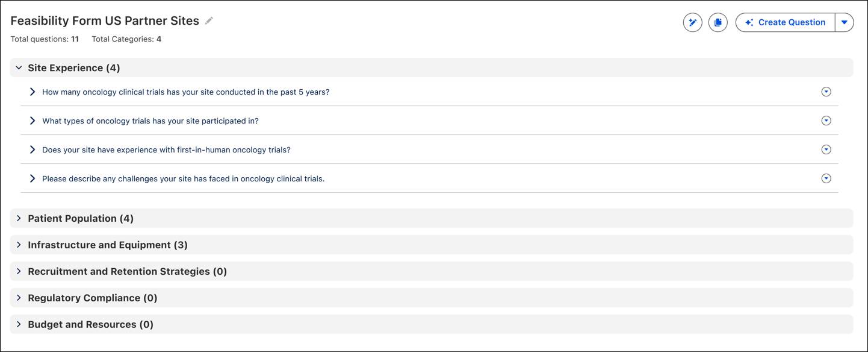Expand the question about trials in past 5 years
Screen dimensions: 868x352
point(33,92)
